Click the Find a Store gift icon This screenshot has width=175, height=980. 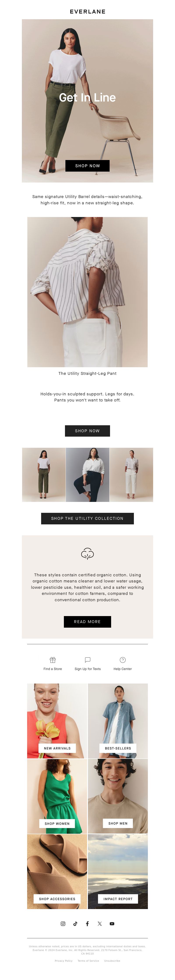click(x=53, y=660)
